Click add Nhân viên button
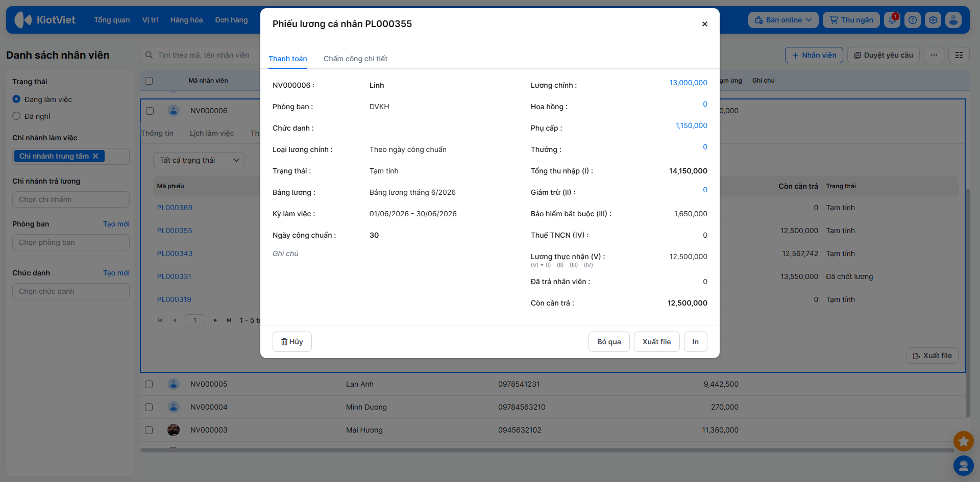The image size is (980, 482). (x=814, y=55)
